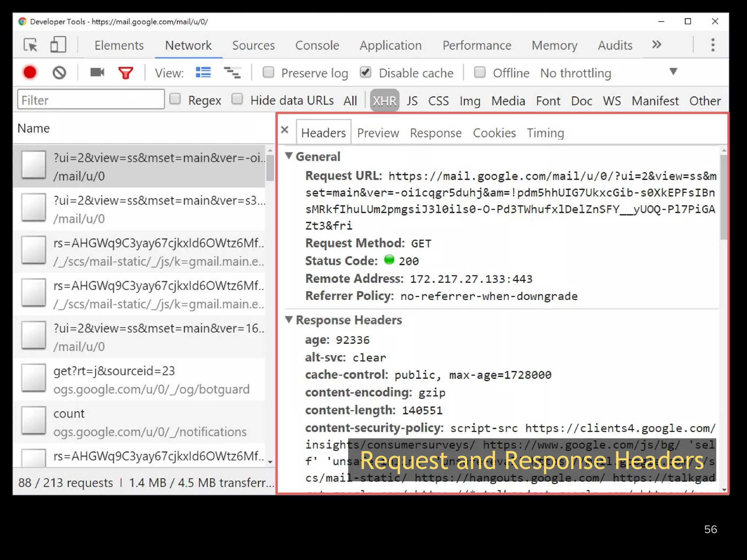Filter requests by Media type

point(508,101)
